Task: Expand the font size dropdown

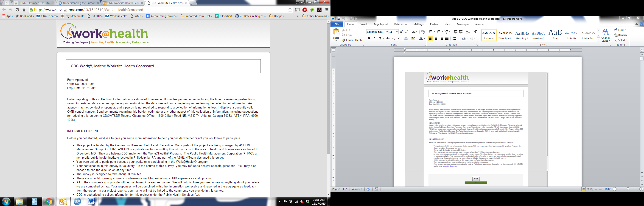Action: [x=397, y=32]
